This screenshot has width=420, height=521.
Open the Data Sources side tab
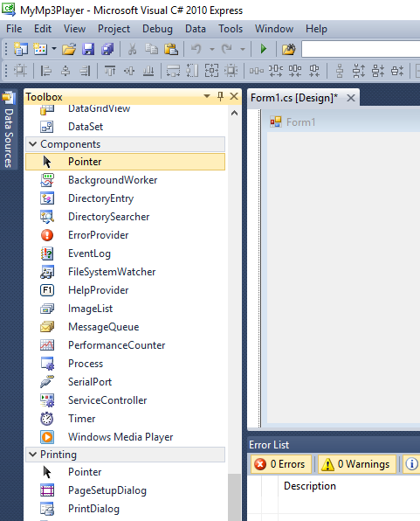(9, 130)
